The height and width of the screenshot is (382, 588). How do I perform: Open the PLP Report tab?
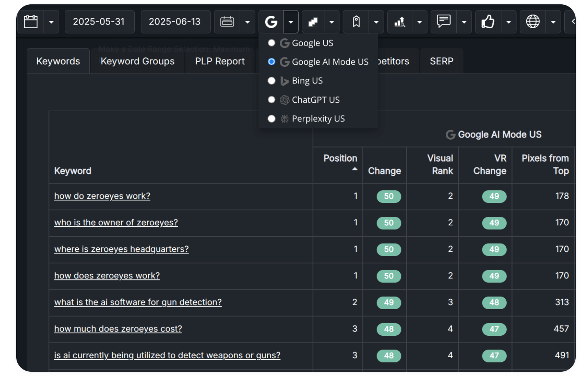click(220, 61)
